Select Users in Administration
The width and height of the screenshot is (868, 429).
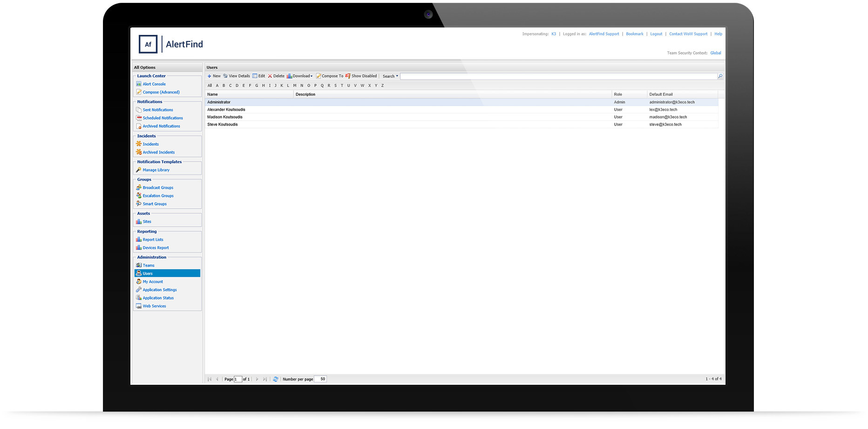pos(167,274)
